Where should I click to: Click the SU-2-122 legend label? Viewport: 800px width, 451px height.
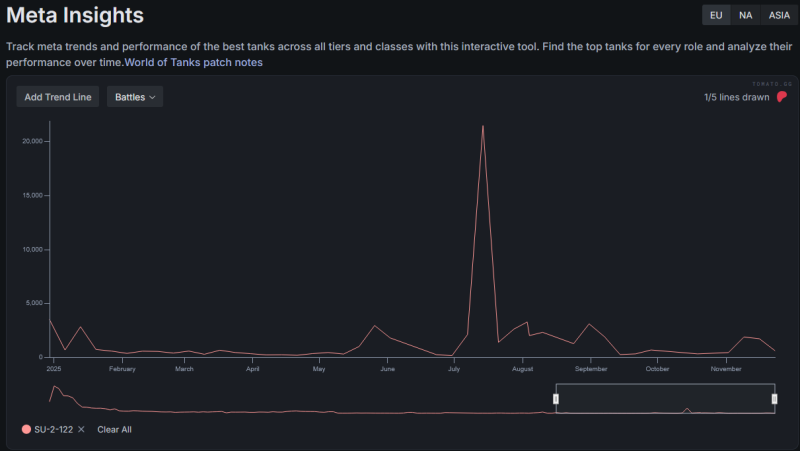coord(54,429)
